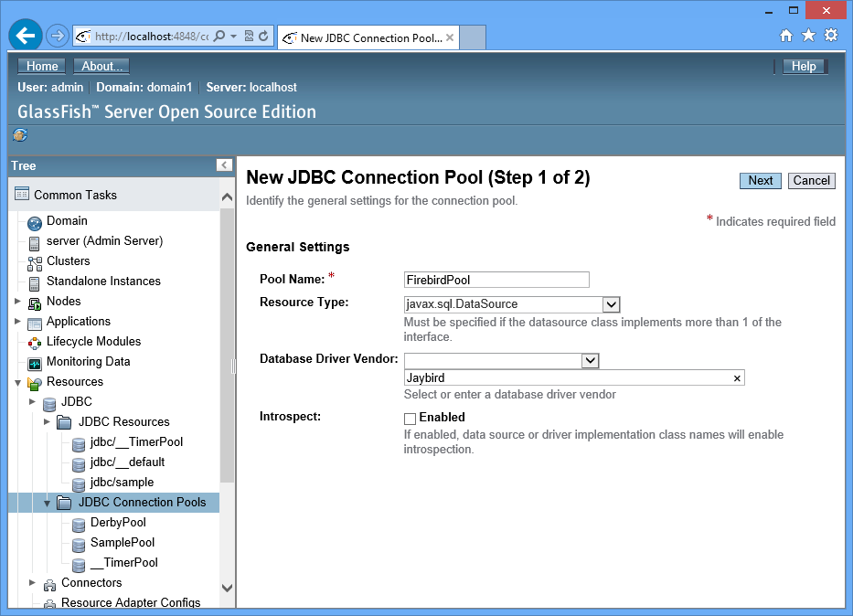Expand the Connectors tree node

(x=33, y=582)
